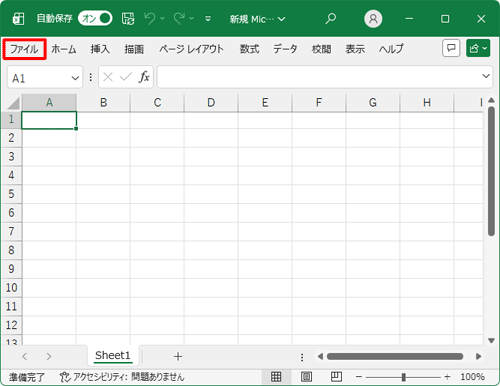The image size is (500, 386).
Task: Select column B header
Action: pyautogui.click(x=103, y=103)
